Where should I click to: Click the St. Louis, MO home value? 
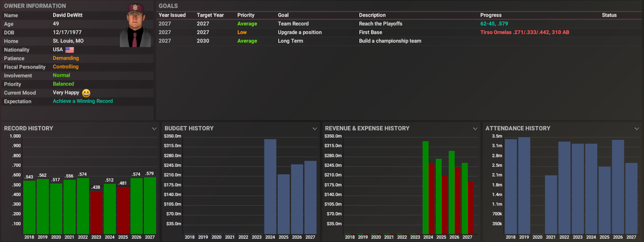[68, 41]
